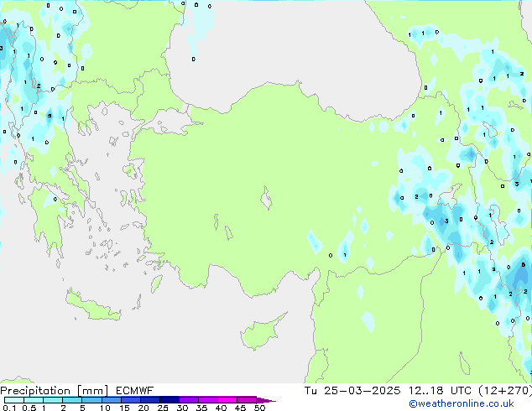Click the '0.1' legend scale label
This screenshot has width=532, height=411.
pyautogui.click(x=9, y=408)
